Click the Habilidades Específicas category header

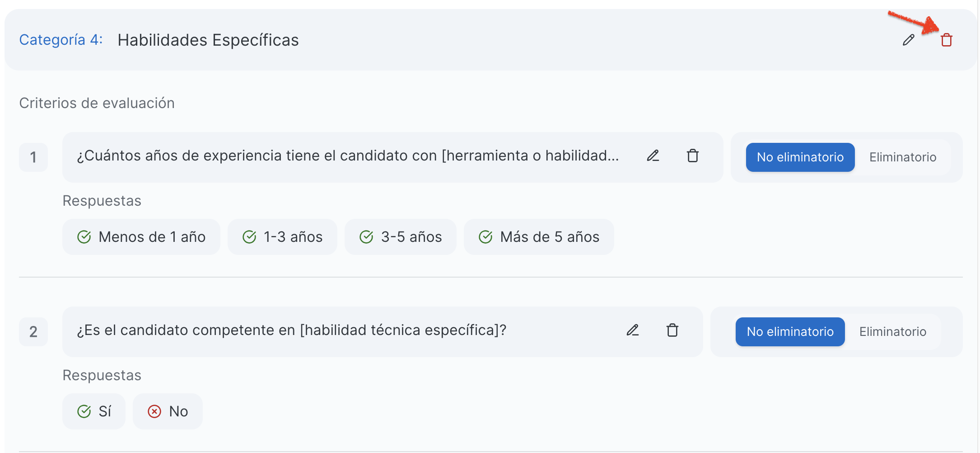tap(208, 40)
